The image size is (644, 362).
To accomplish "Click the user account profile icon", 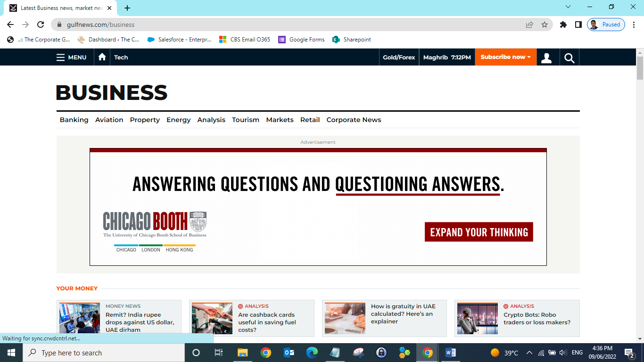I will pos(546,58).
